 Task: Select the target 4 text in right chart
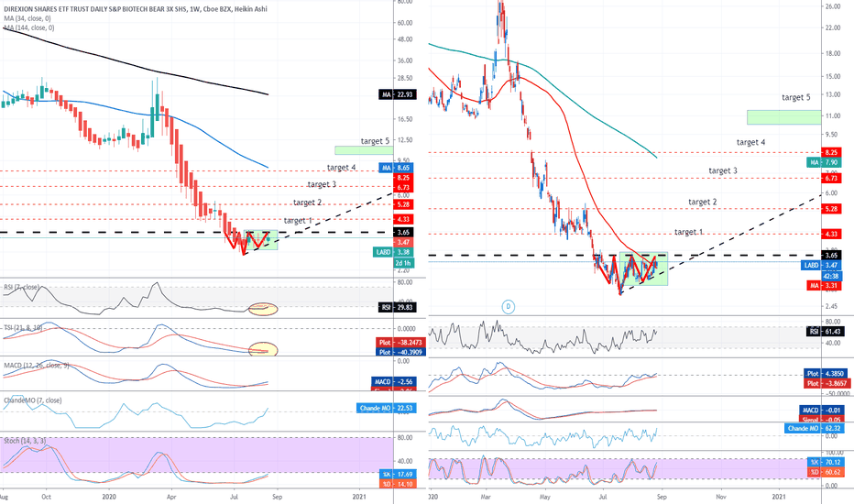751,142
